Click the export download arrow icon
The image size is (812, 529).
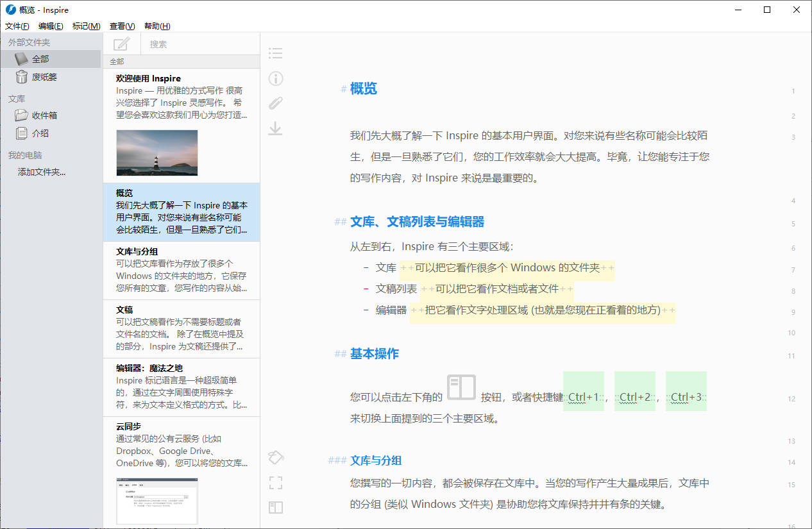[x=276, y=128]
